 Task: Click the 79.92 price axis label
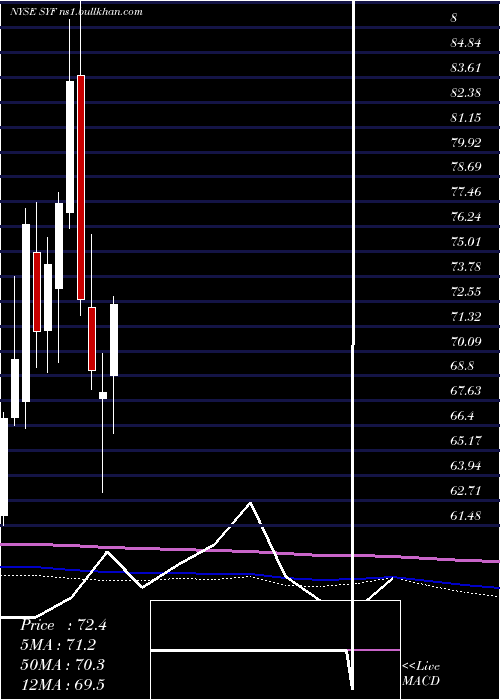click(466, 143)
